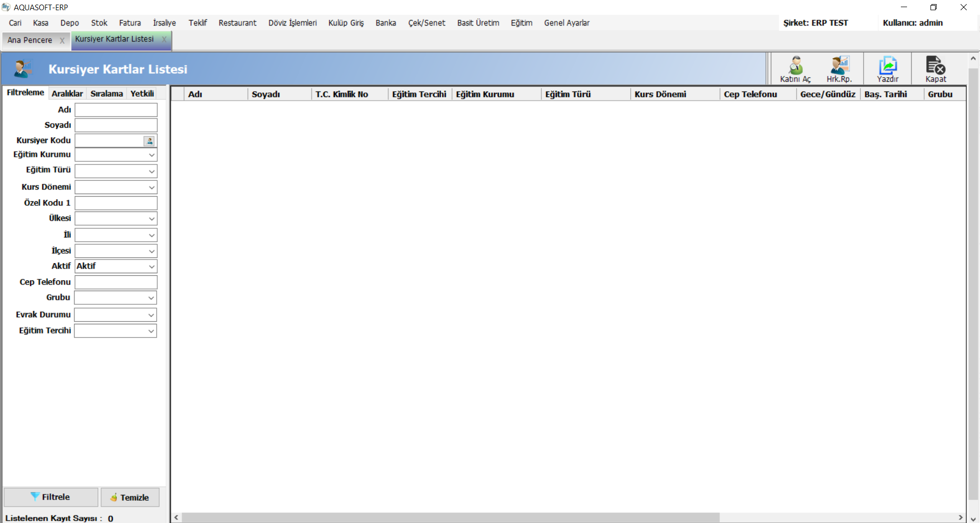This screenshot has height=523, width=980.
Task: Click the Kursiyer Kodu lookup icon
Action: click(x=150, y=141)
